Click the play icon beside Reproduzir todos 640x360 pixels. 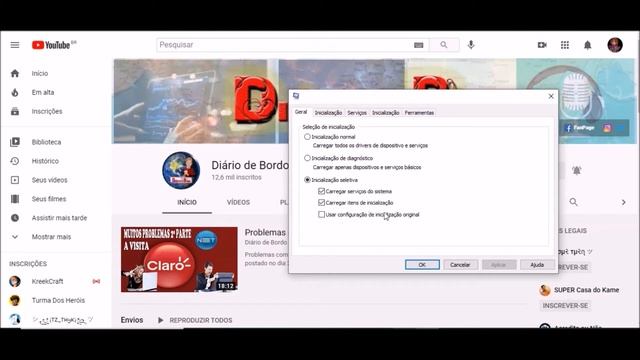point(160,320)
